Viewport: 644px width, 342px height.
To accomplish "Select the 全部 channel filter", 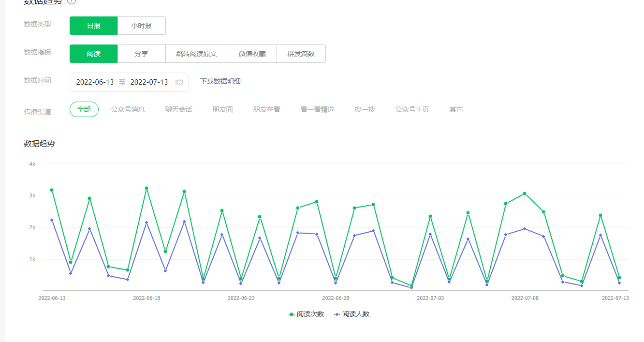I will (84, 109).
